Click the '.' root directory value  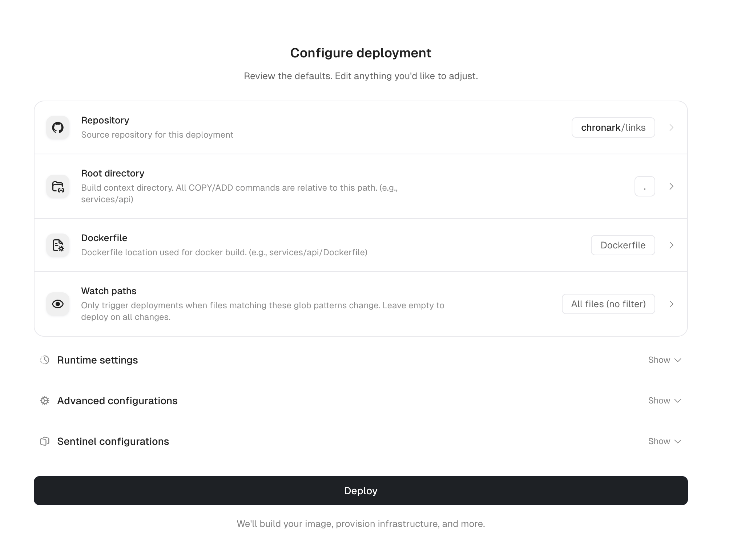[x=644, y=186]
